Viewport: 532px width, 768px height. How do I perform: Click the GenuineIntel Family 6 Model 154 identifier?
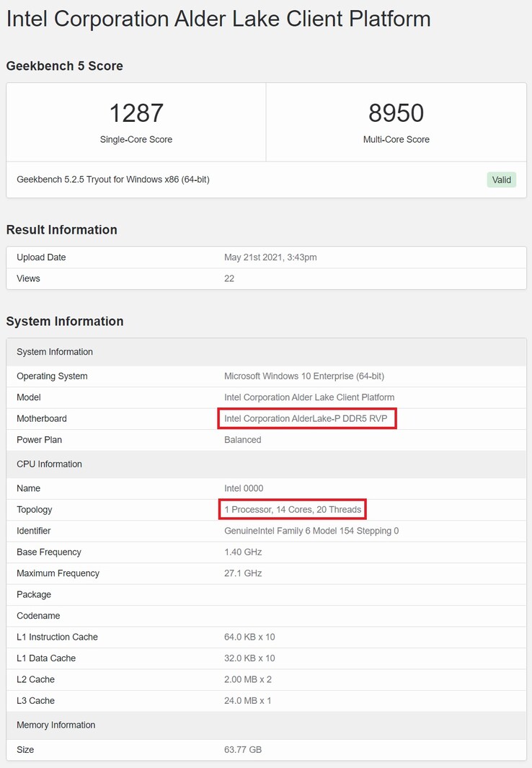311,531
